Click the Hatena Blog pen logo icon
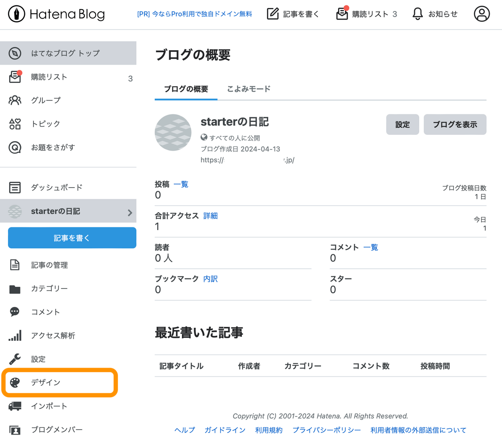This screenshot has width=502, height=448. pyautogui.click(x=16, y=14)
